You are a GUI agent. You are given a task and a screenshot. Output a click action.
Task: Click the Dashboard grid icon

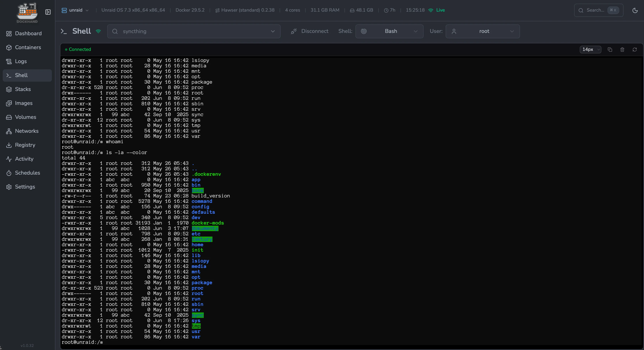[9, 33]
